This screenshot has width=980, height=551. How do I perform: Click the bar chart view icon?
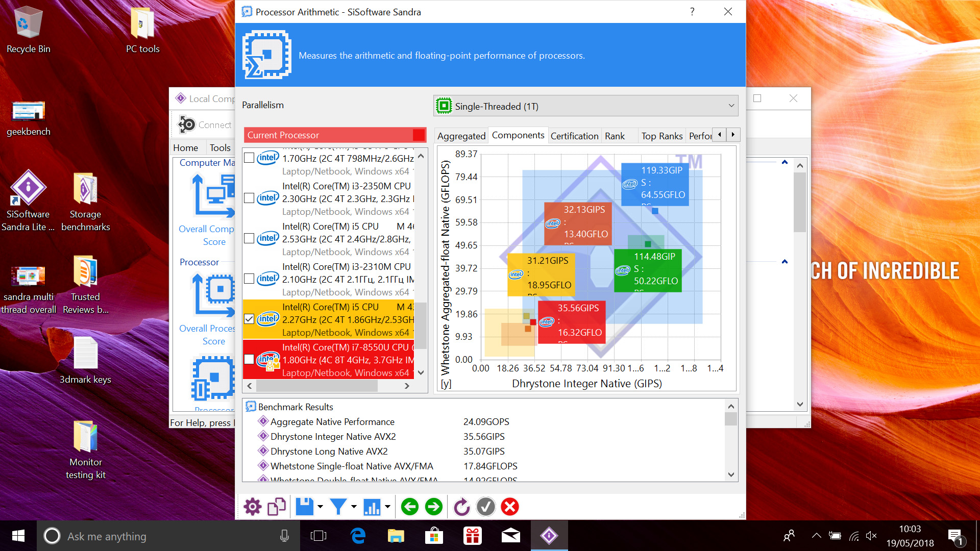pos(372,507)
